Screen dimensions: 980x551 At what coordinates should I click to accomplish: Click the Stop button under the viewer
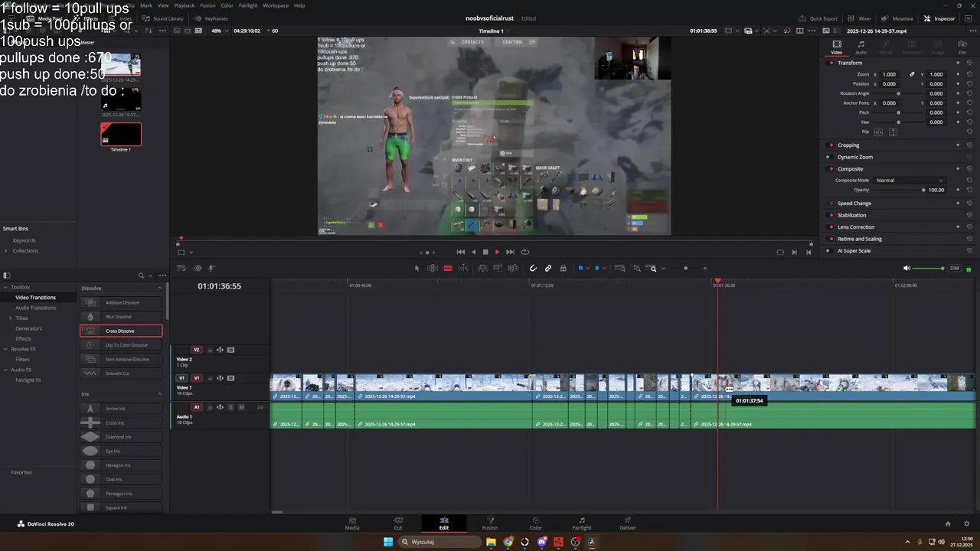pyautogui.click(x=485, y=252)
